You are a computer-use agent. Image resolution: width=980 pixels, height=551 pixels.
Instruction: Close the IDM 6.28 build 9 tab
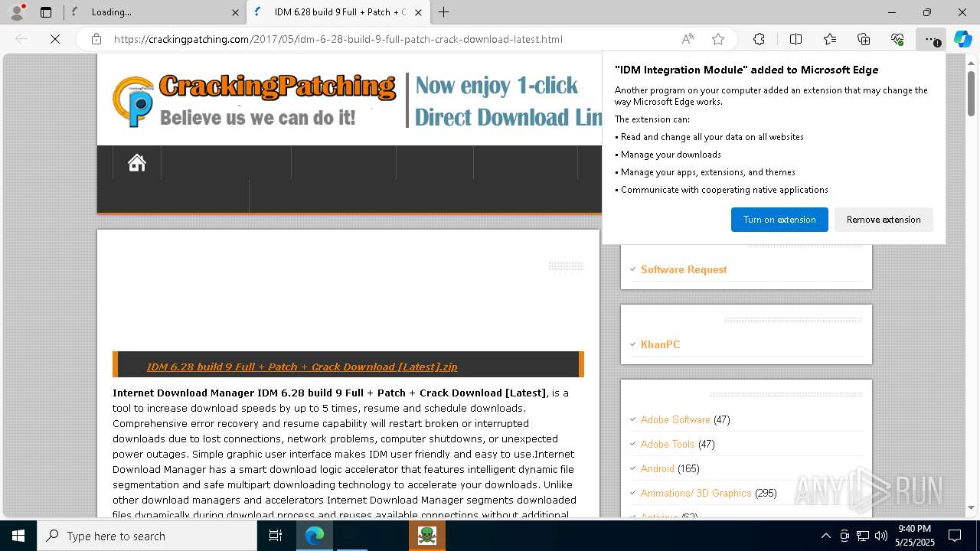click(418, 12)
